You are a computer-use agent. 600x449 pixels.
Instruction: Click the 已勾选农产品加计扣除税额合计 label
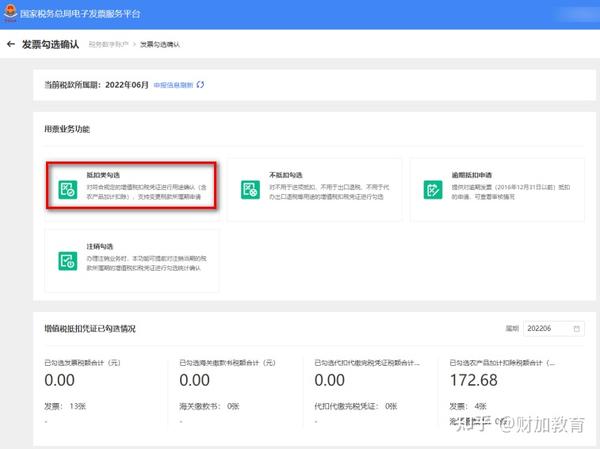click(x=502, y=362)
